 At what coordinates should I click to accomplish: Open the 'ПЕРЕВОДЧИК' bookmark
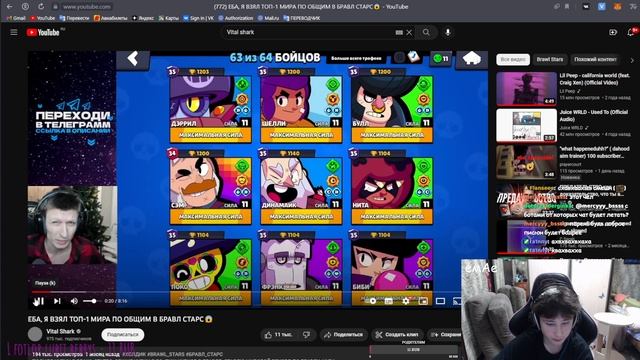pyautogui.click(x=302, y=18)
